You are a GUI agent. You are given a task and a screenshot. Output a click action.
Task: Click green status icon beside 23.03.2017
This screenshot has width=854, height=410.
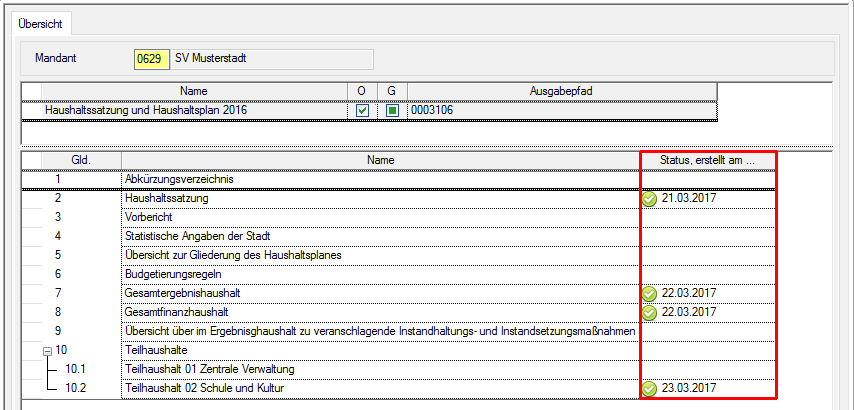(649, 388)
